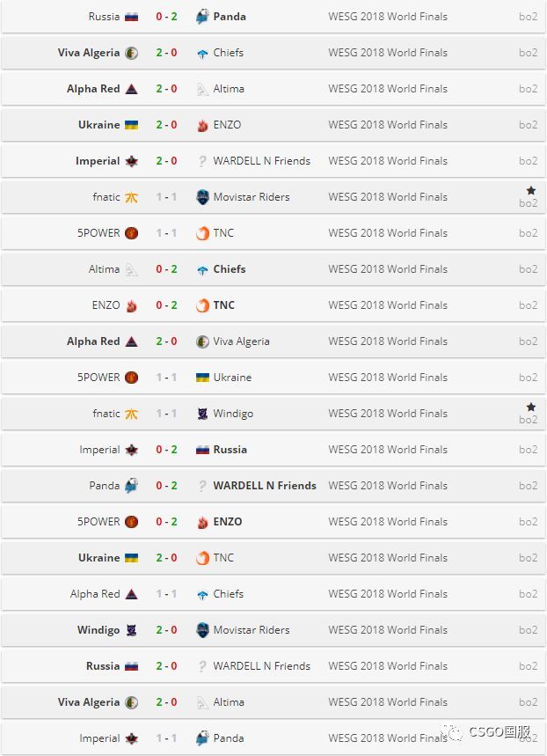Click question mark logo in Imperial vs WARDELL row
This screenshot has height=756, width=547.
tap(202, 161)
